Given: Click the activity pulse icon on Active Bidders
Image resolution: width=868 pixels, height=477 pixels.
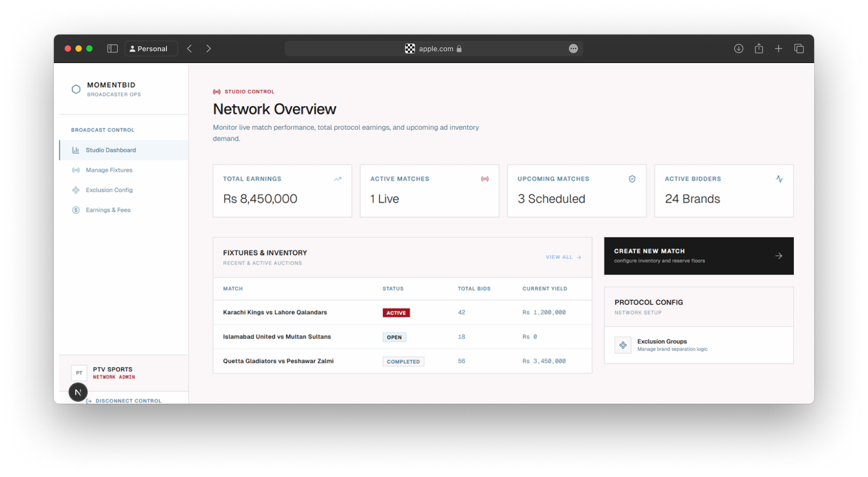Looking at the screenshot, I should point(779,179).
